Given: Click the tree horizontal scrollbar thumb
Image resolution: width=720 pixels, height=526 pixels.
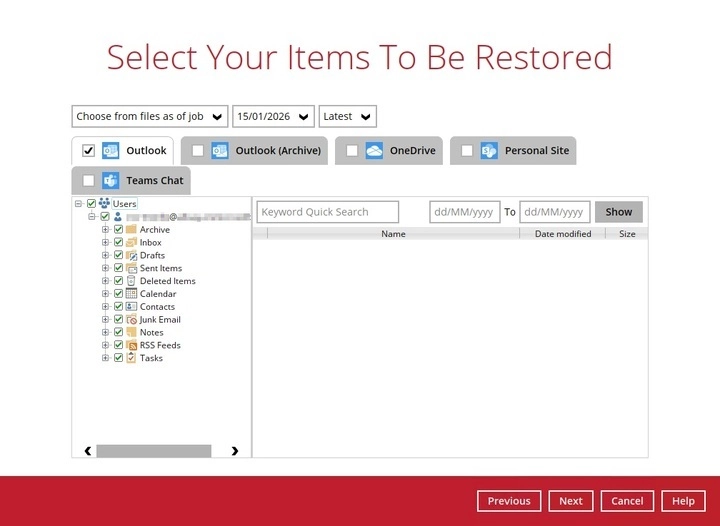Looking at the screenshot, I should point(153,451).
